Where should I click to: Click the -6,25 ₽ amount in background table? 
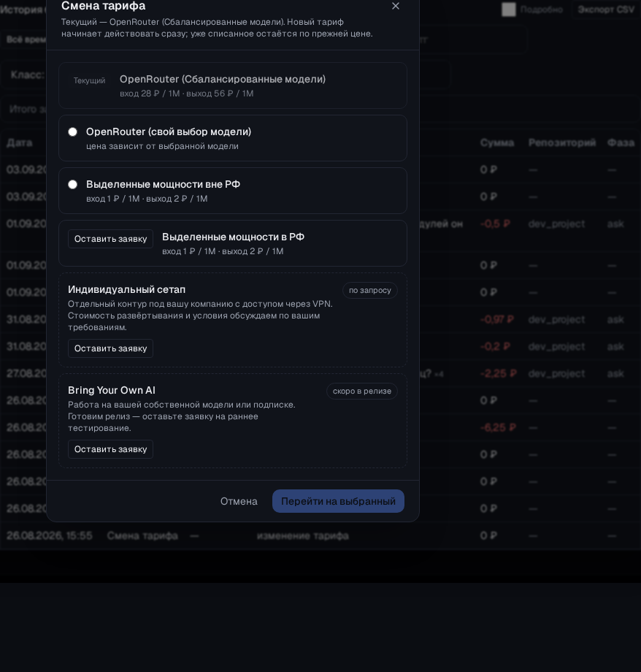[498, 428]
